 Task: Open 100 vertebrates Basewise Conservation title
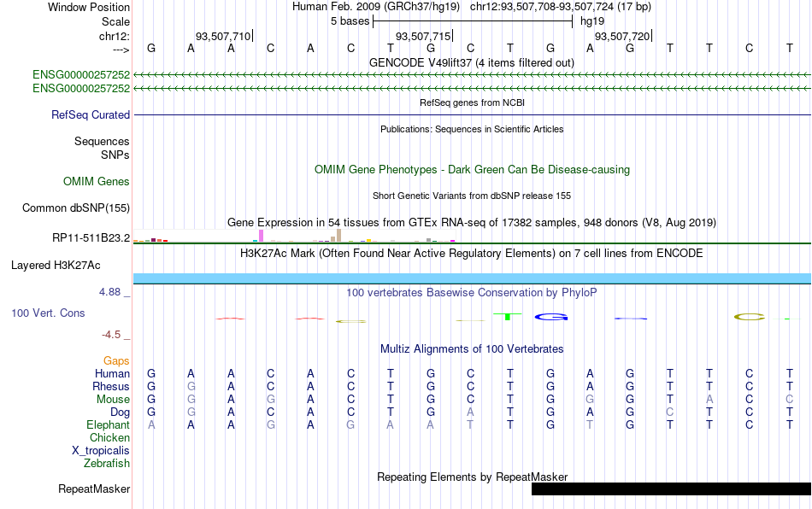click(472, 292)
